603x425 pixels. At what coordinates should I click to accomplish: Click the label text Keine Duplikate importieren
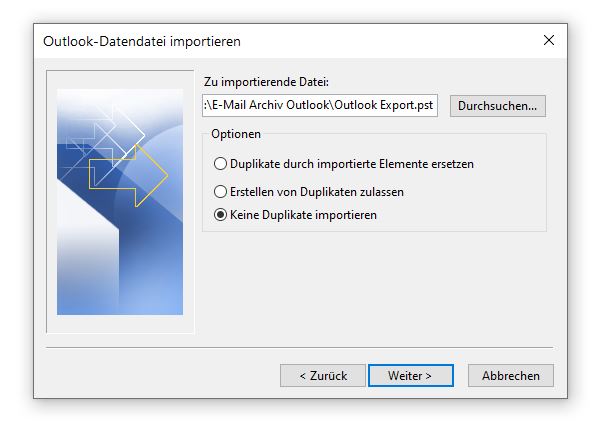[303, 215]
